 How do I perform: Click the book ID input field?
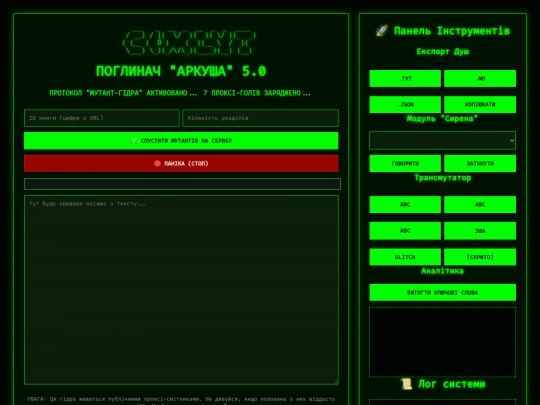102,118
